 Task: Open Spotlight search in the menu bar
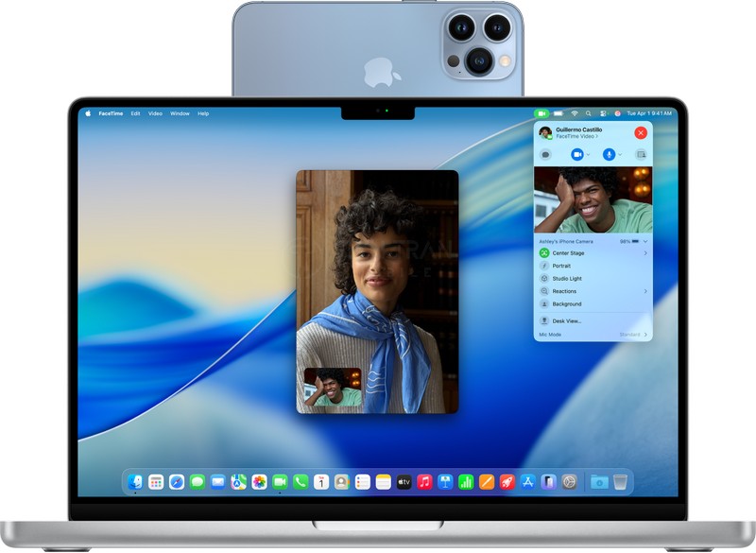click(x=588, y=112)
